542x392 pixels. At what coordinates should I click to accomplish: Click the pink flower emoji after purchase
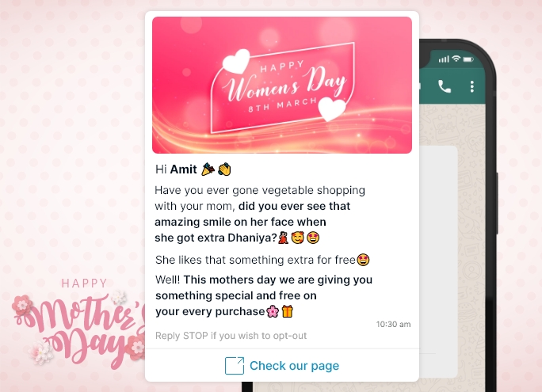pyautogui.click(x=273, y=311)
